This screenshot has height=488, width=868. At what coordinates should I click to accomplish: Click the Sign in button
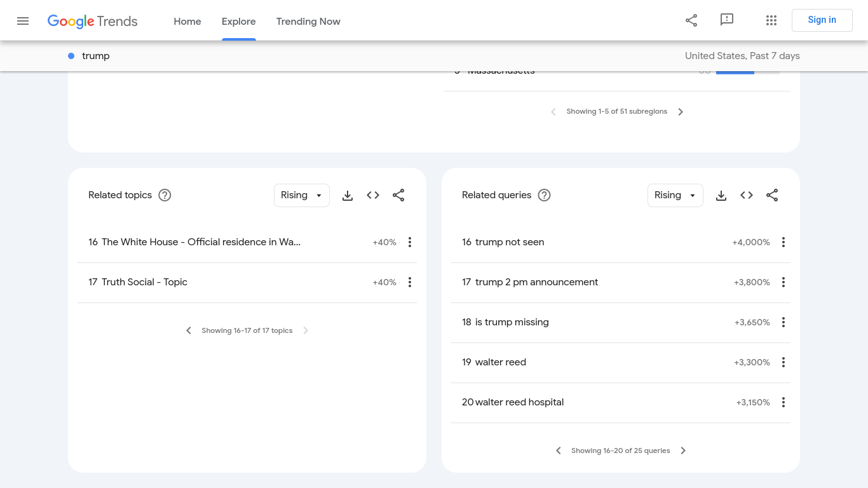[822, 20]
